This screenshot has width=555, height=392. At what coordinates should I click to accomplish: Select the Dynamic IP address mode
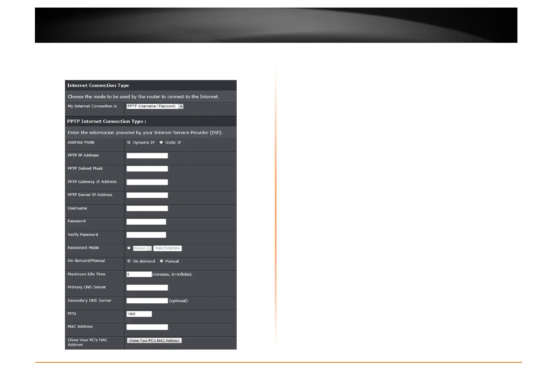[x=129, y=142]
